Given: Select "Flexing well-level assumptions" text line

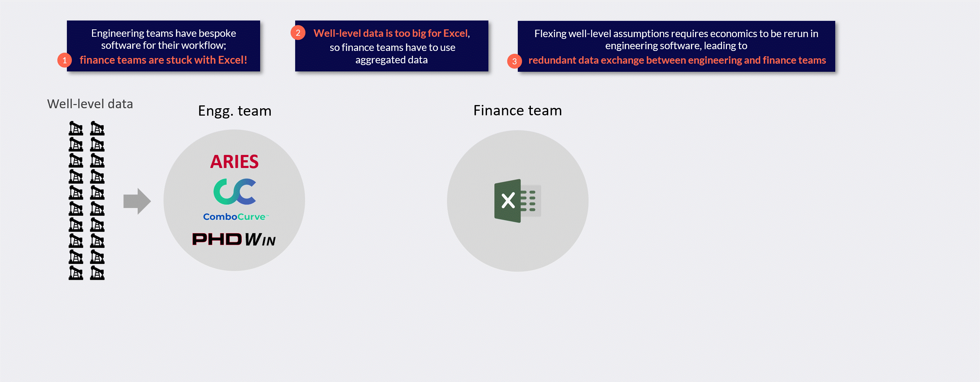Looking at the screenshot, I should (676, 34).
